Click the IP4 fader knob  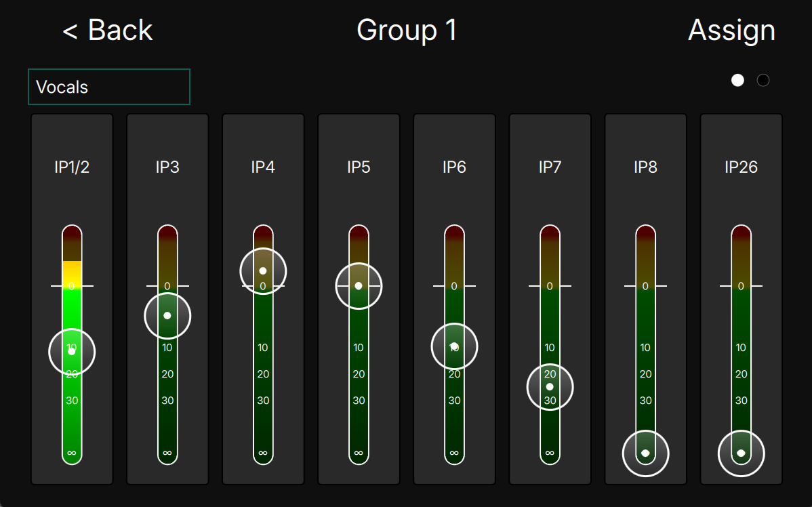tap(263, 271)
